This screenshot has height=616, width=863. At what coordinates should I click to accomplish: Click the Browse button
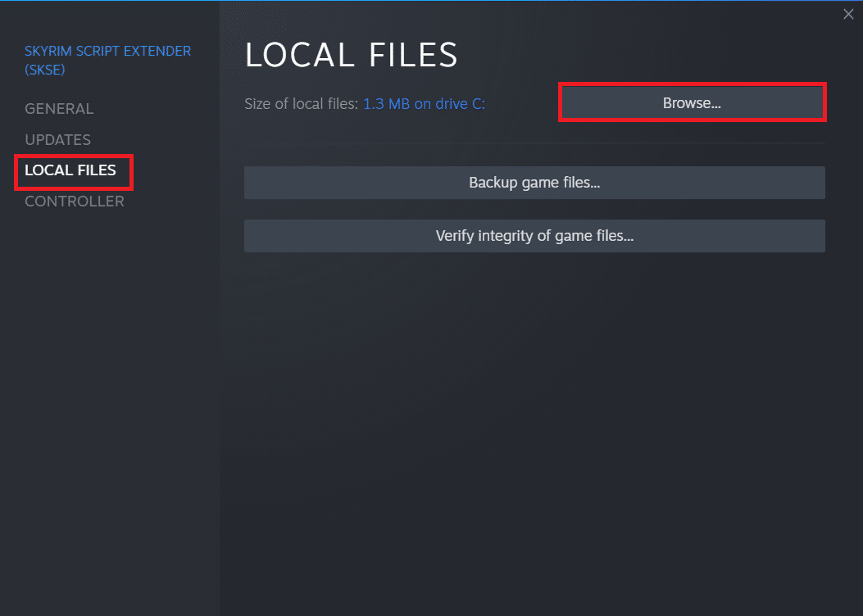pos(692,103)
